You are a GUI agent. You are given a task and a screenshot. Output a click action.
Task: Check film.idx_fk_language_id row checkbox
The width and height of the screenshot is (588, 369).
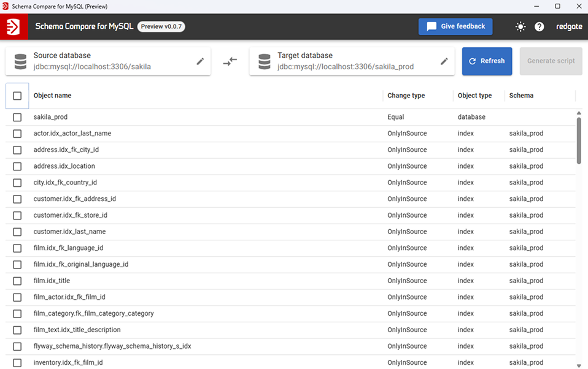17,248
